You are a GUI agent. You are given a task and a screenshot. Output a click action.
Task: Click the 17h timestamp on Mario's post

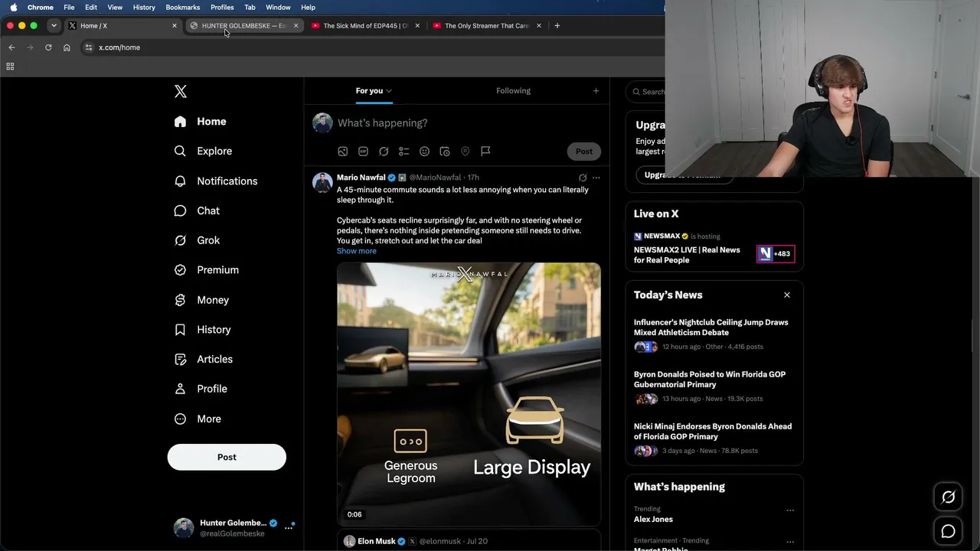(x=473, y=178)
